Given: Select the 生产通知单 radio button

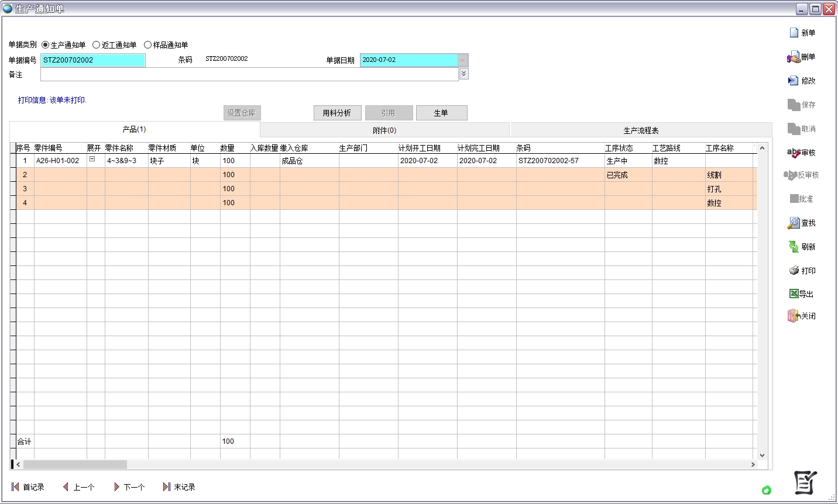Looking at the screenshot, I should 46,45.
